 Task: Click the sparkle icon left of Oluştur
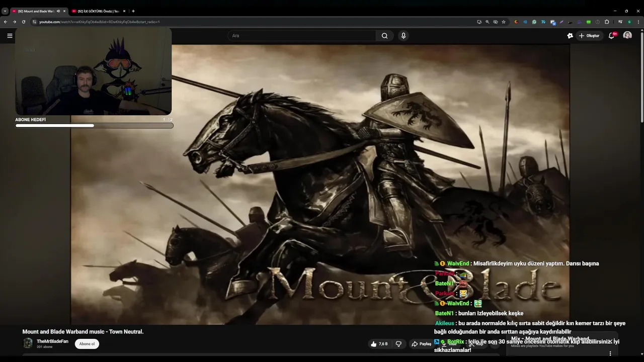570,36
